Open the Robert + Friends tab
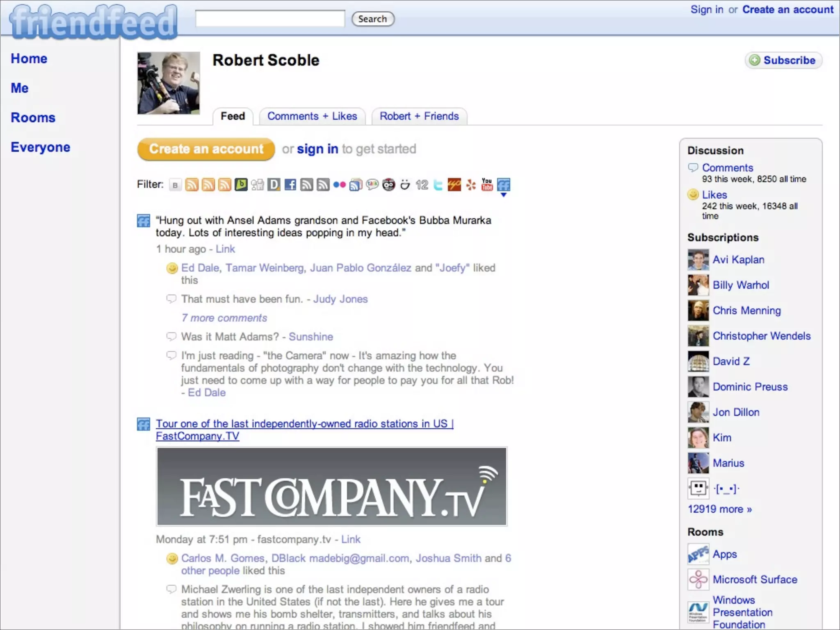Screen dimensions: 840x630 tap(419, 116)
